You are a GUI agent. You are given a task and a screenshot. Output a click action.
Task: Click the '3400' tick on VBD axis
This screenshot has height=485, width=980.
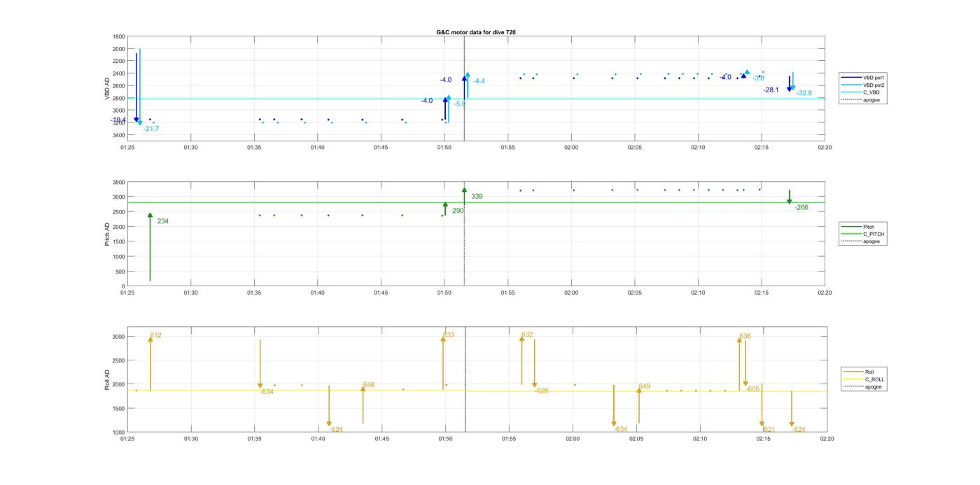click(118, 135)
